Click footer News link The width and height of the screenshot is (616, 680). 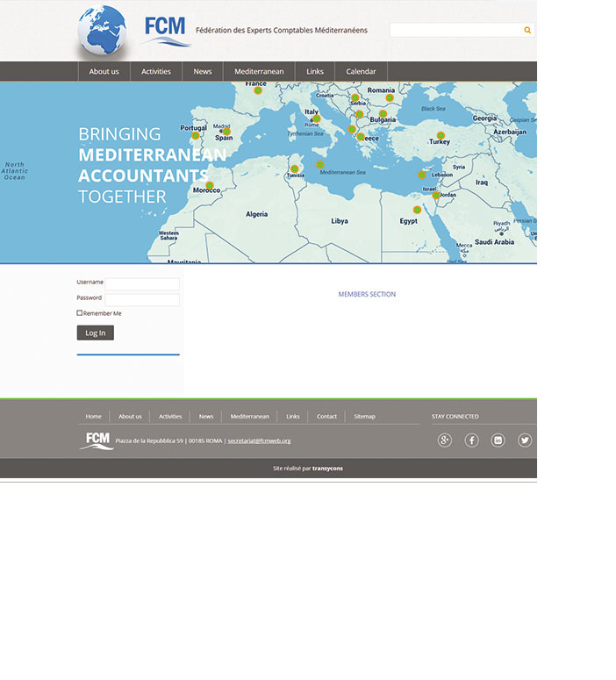(x=206, y=416)
